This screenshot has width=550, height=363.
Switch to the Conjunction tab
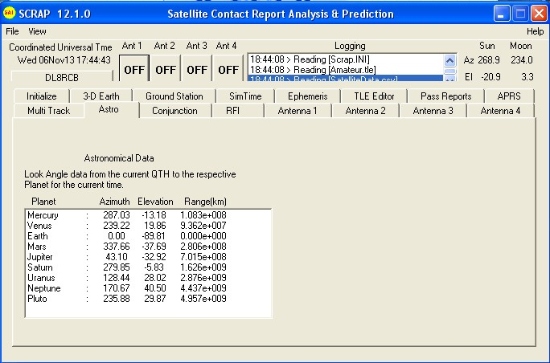point(175,111)
